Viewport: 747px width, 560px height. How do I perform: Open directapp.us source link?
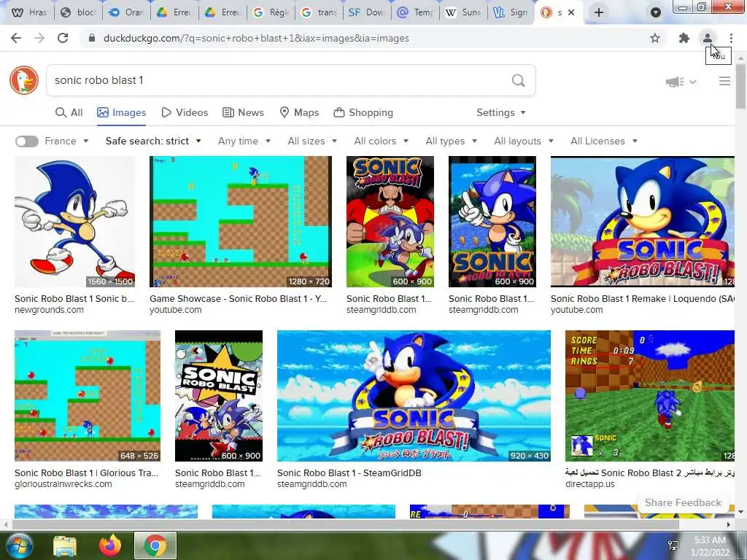pos(589,484)
